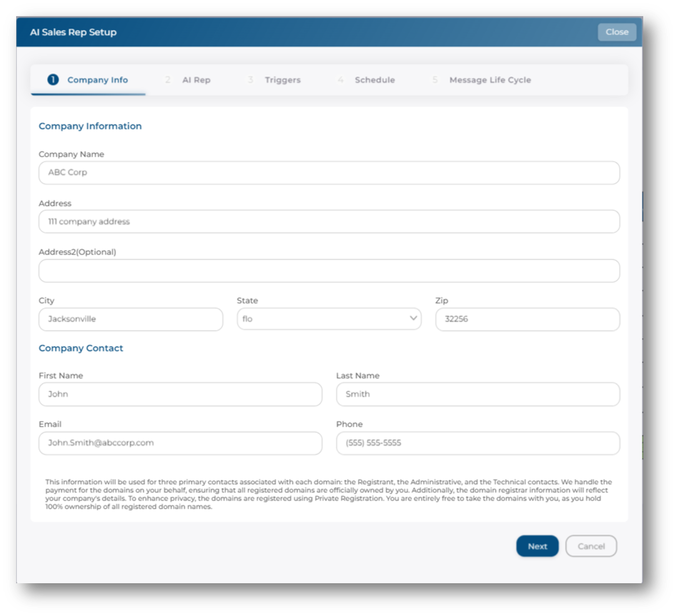Click the State dropdown chevron arrow

coord(413,318)
